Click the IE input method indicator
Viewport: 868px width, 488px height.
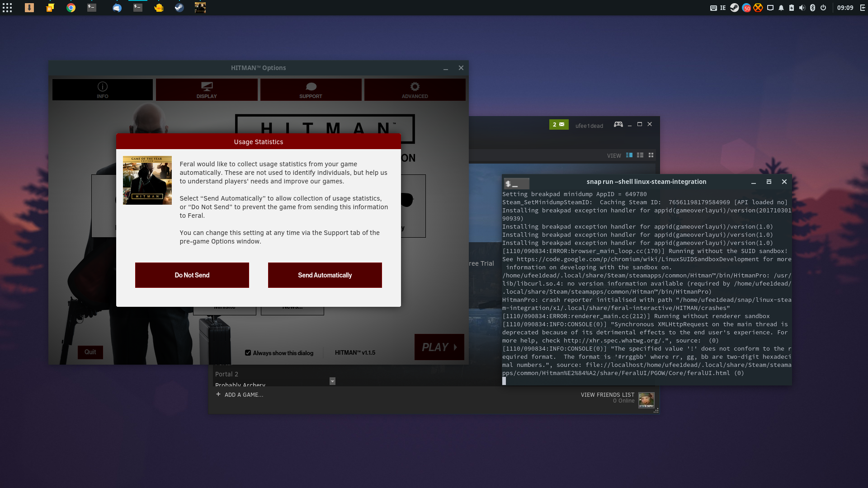pyautogui.click(x=723, y=8)
